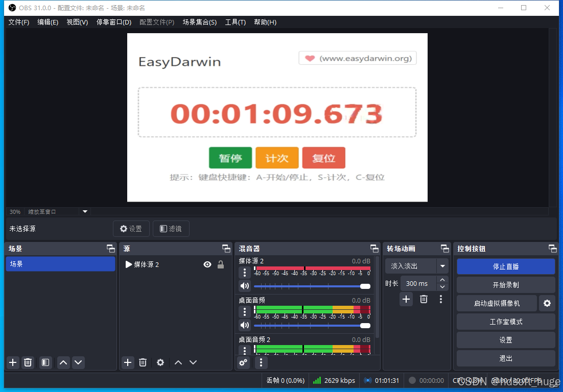
Task: Increase transition duration with up arrow
Action: pyautogui.click(x=442, y=280)
